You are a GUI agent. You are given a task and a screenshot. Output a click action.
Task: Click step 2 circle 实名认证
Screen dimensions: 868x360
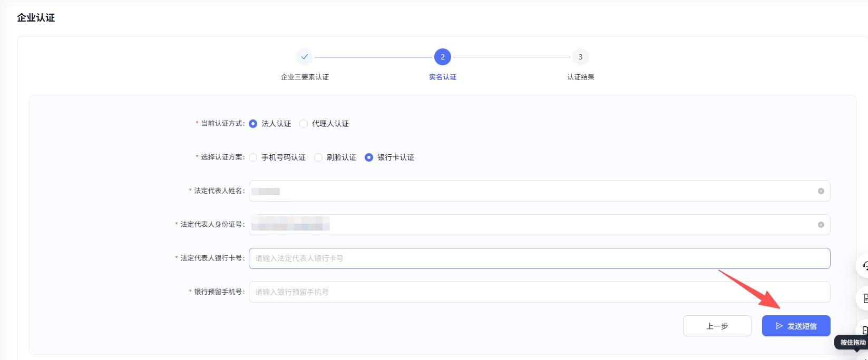click(x=442, y=57)
